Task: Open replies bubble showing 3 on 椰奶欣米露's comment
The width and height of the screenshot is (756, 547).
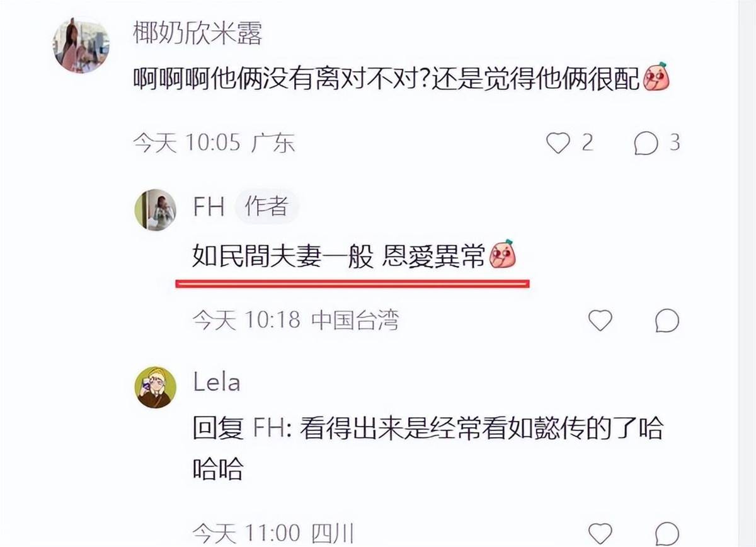Action: [x=646, y=144]
